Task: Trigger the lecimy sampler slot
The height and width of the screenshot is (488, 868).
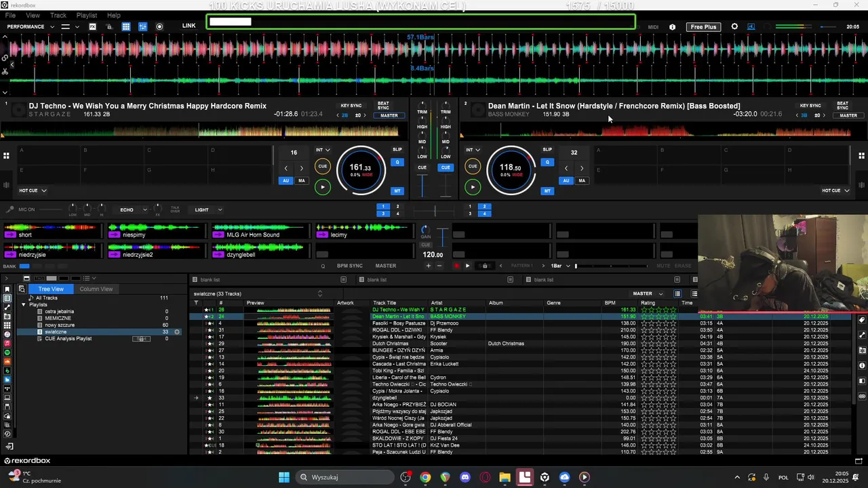Action: click(364, 231)
